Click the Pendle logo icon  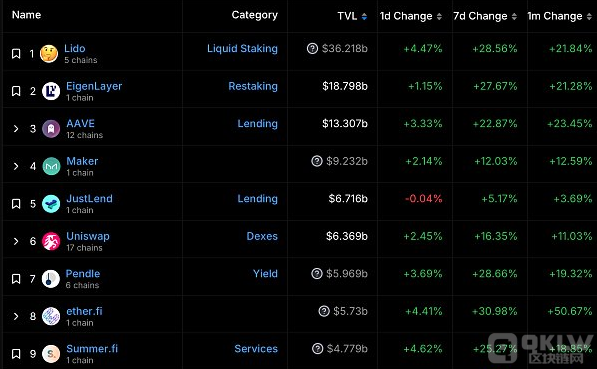[51, 279]
